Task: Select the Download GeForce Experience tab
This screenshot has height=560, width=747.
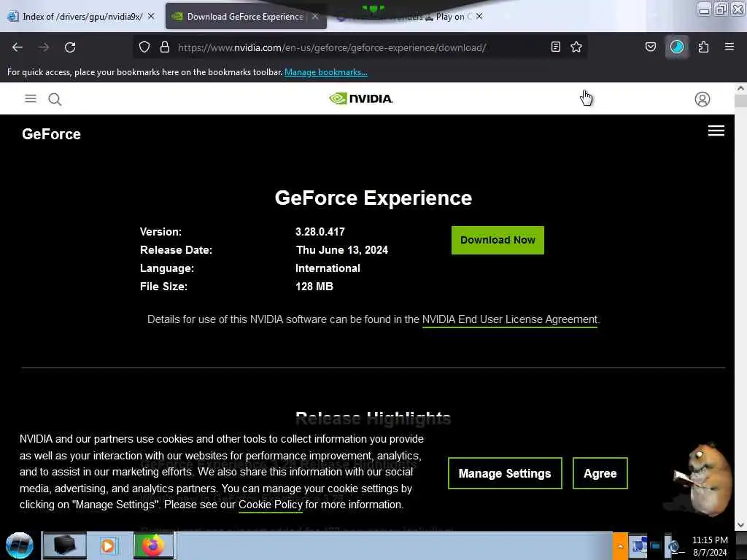Action: click(x=245, y=17)
